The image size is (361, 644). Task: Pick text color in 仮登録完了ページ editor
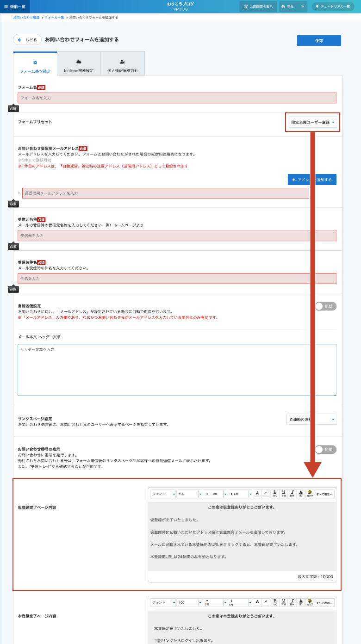pos(257,494)
